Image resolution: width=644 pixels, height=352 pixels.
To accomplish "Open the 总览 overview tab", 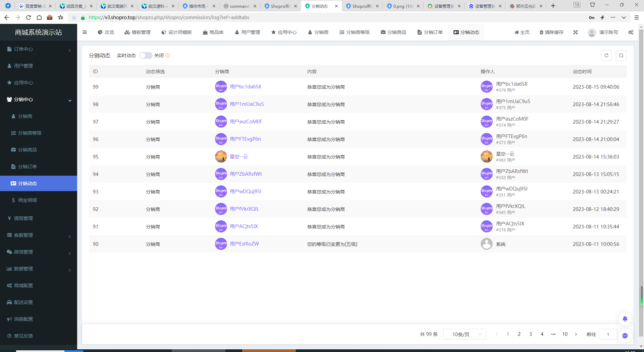I will (106, 32).
